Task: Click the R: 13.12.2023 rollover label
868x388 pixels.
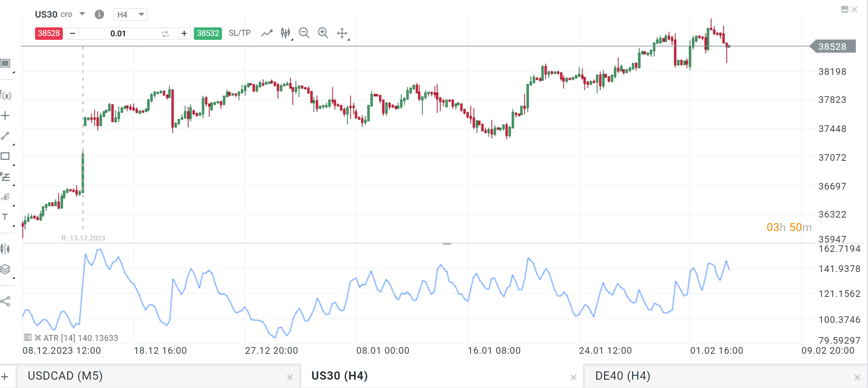Action: (83, 238)
